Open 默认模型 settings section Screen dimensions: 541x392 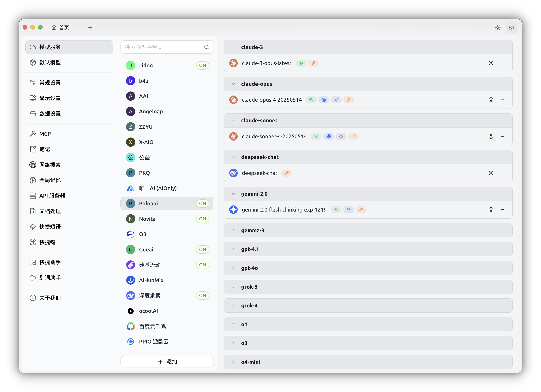[x=69, y=63]
